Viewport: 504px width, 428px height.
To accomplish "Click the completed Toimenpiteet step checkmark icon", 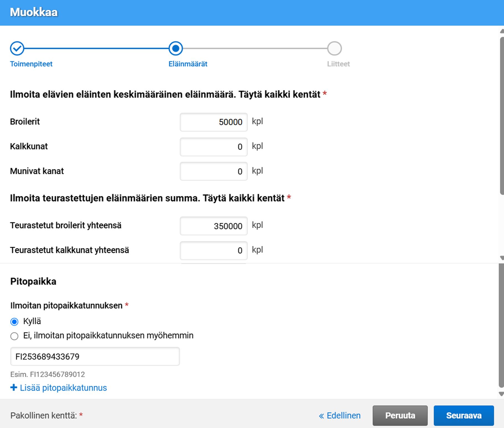I will point(17,48).
